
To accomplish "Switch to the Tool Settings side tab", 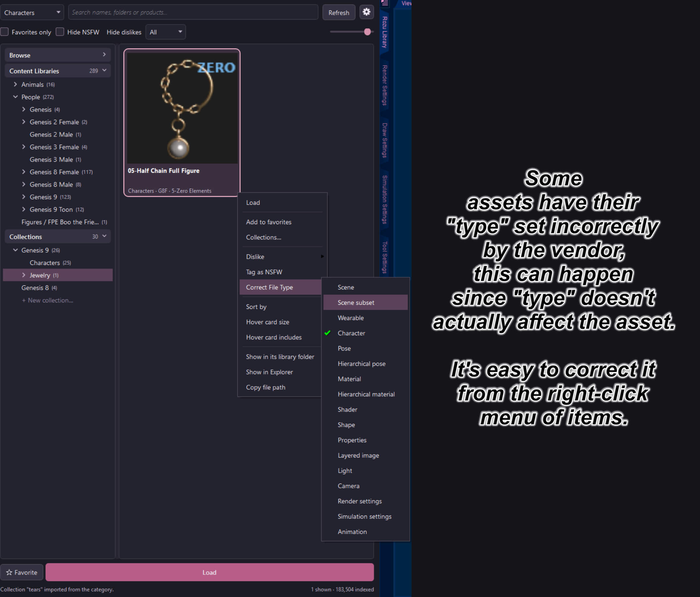I will tap(384, 257).
